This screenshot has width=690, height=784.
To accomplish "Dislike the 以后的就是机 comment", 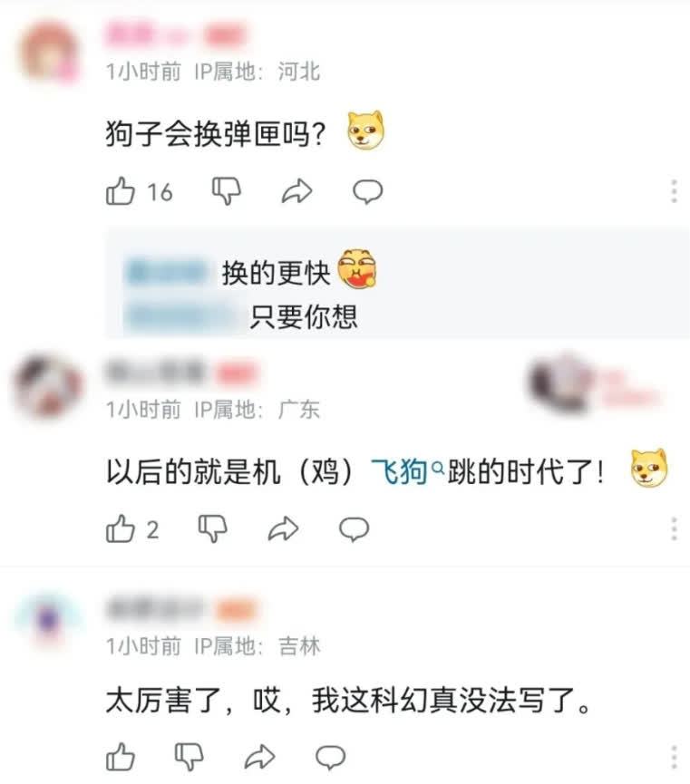I will (213, 529).
